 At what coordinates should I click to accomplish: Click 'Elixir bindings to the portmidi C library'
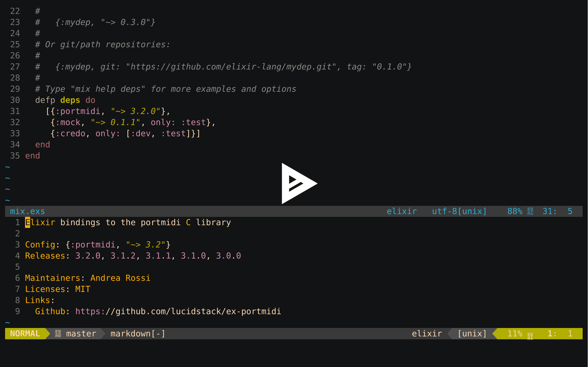128,223
